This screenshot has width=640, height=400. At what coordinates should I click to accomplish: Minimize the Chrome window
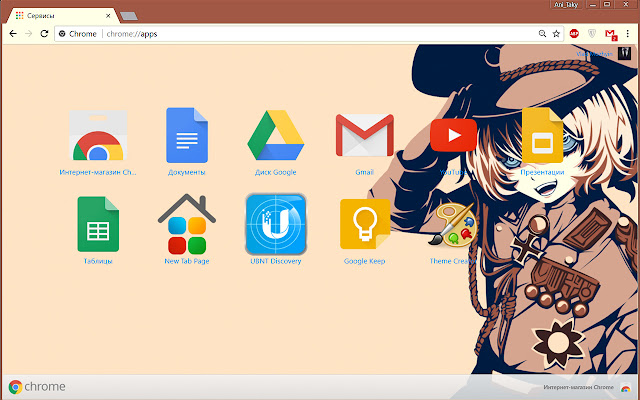pyautogui.click(x=593, y=4)
